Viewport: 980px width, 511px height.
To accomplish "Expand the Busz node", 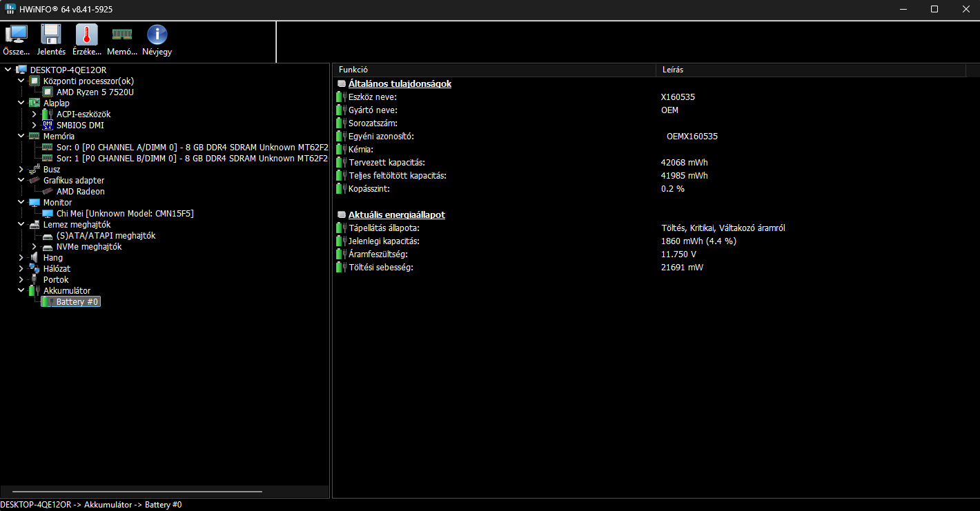I will point(21,169).
